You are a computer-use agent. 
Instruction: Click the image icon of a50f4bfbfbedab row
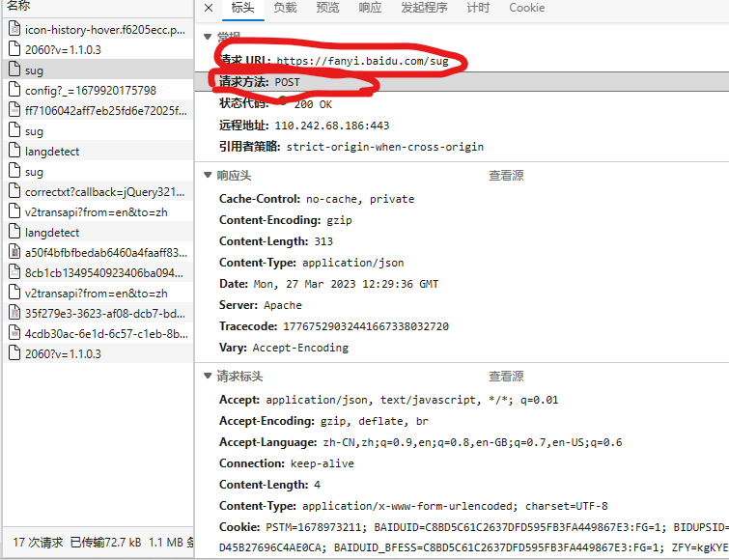tap(14, 252)
